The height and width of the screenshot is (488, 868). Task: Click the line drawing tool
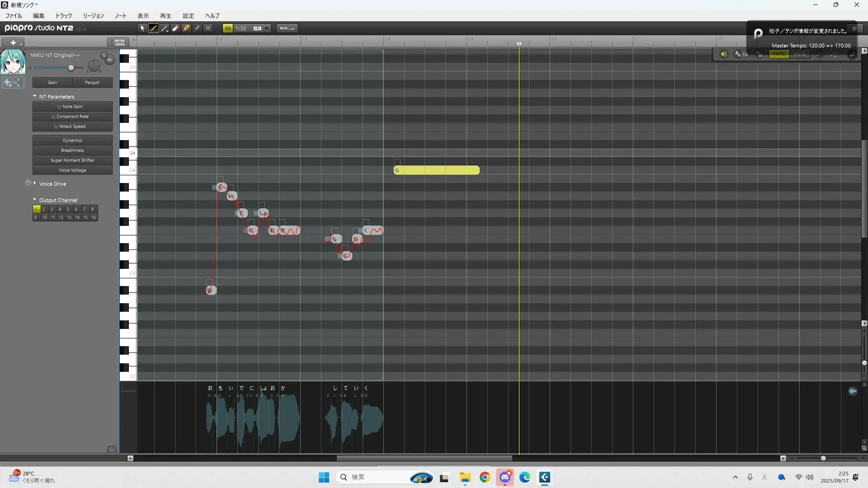(x=165, y=28)
